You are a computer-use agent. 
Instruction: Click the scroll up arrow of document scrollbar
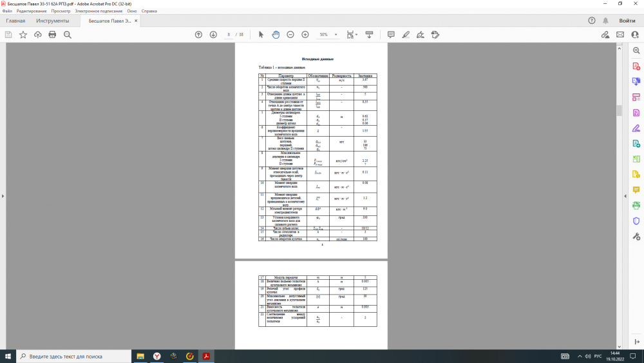coord(620,48)
